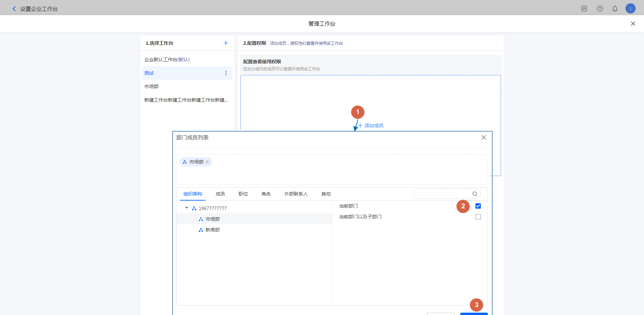Select 企业默认工作台(默认) in workbench list
This screenshot has width=644, height=315.
pyautogui.click(x=167, y=60)
